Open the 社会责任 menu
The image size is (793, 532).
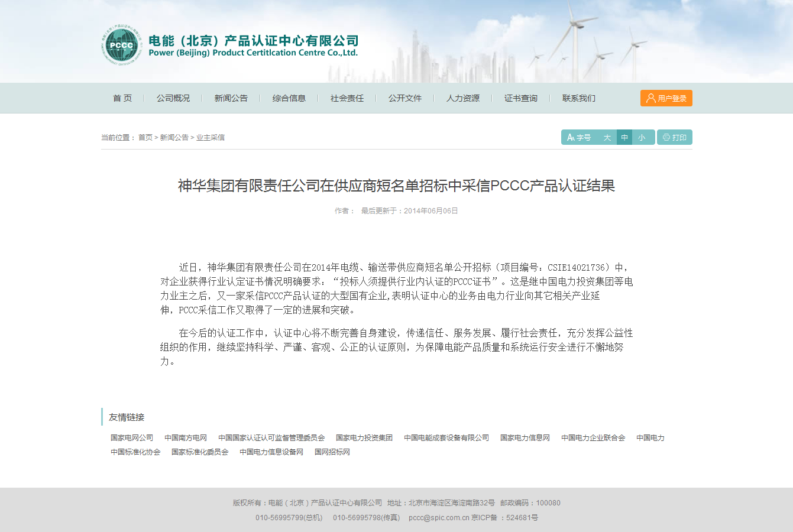(x=347, y=98)
